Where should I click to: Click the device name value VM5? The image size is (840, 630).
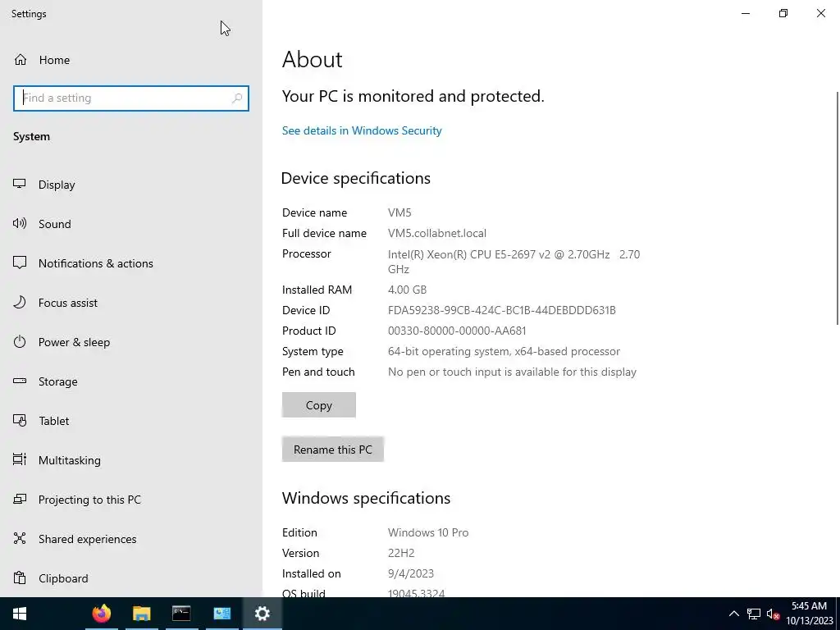[399, 212]
